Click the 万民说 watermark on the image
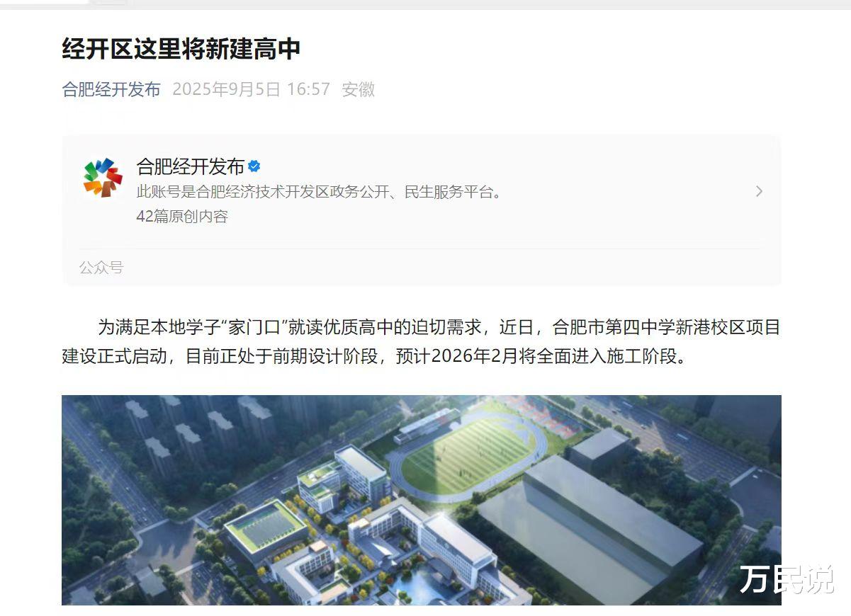Image resolution: width=851 pixels, height=616 pixels. pyautogui.click(x=787, y=580)
